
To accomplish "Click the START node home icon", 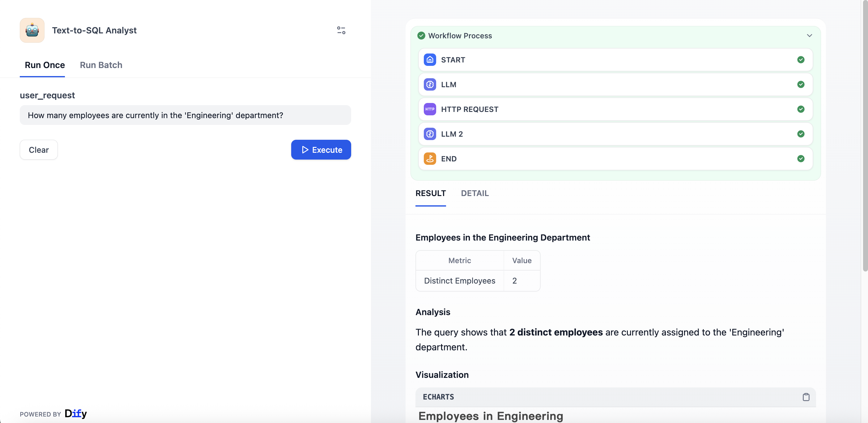I will tap(430, 60).
